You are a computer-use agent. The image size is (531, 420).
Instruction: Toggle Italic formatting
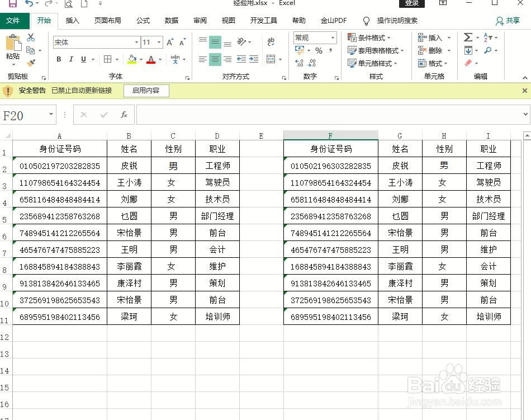pos(71,59)
